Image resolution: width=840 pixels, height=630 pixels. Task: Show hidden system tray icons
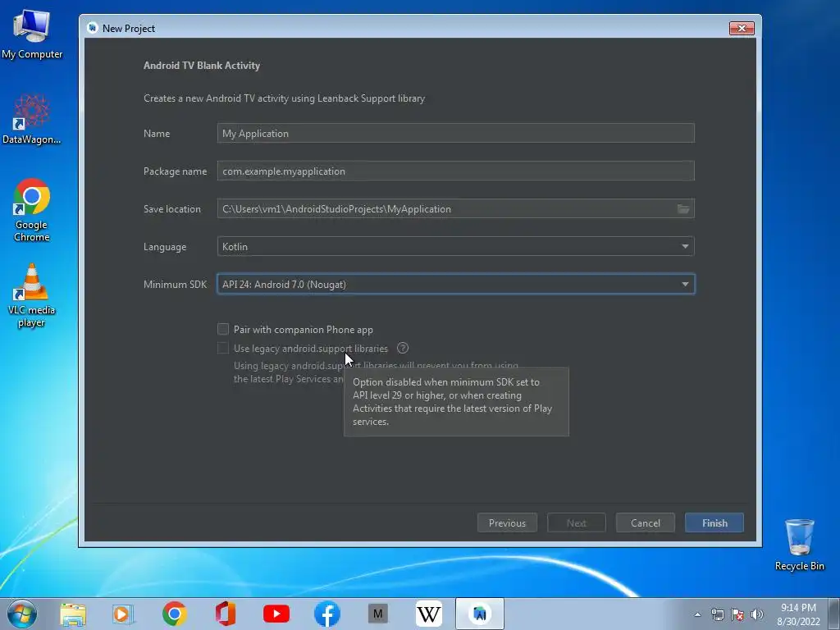[697, 614]
